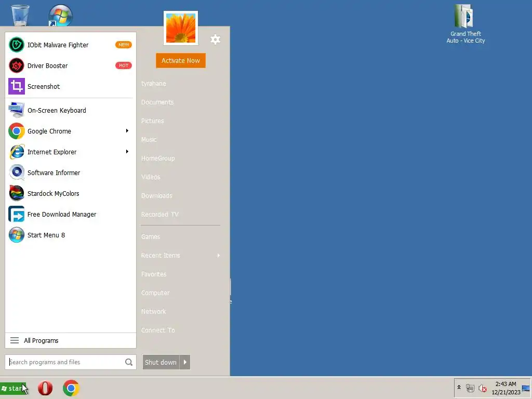
Task: Open All Programs list
Action: pyautogui.click(x=71, y=340)
